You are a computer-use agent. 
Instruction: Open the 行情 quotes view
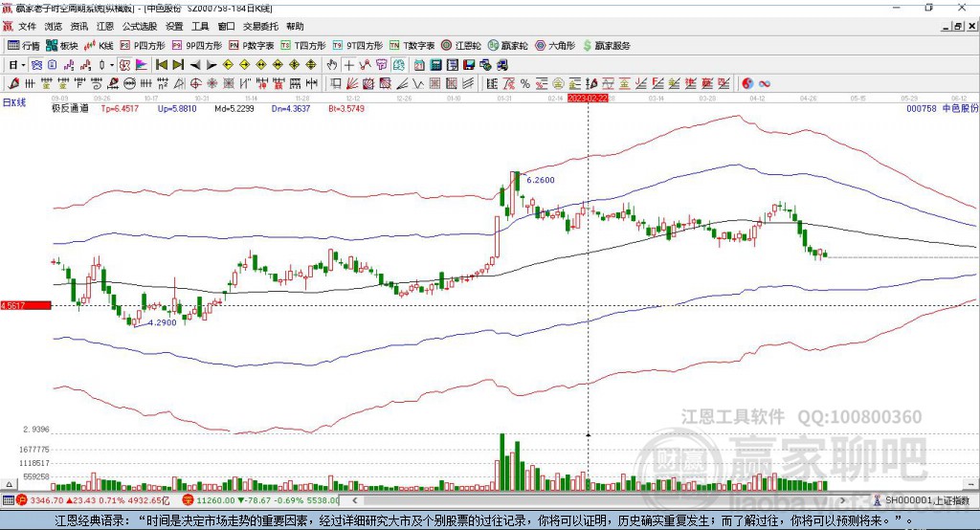coord(24,46)
